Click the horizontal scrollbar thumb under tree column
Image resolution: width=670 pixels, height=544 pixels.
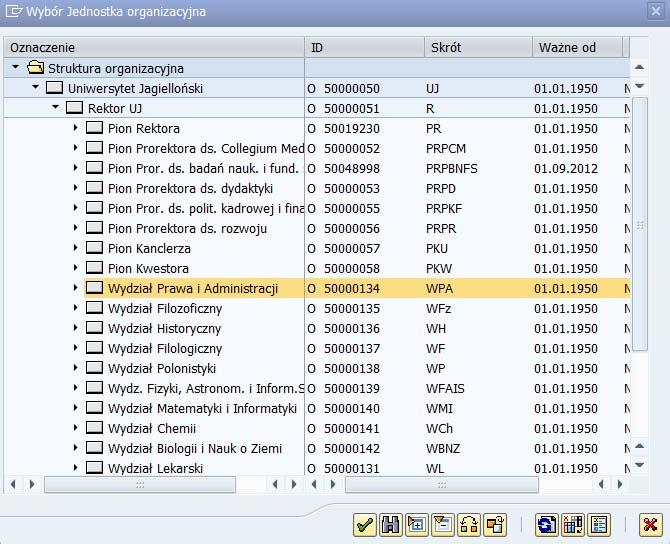click(x=140, y=485)
